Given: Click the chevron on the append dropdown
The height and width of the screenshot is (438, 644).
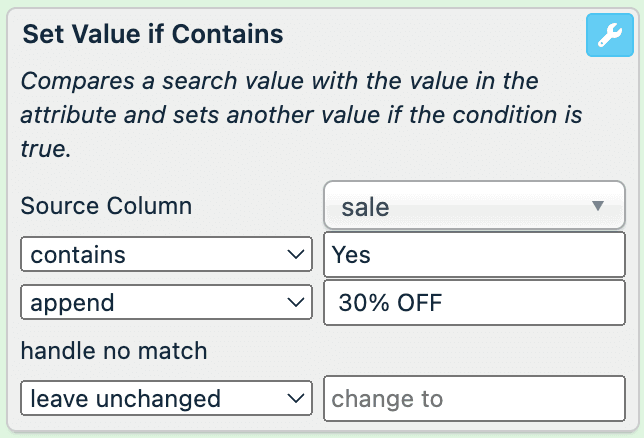Looking at the screenshot, I should (295, 302).
